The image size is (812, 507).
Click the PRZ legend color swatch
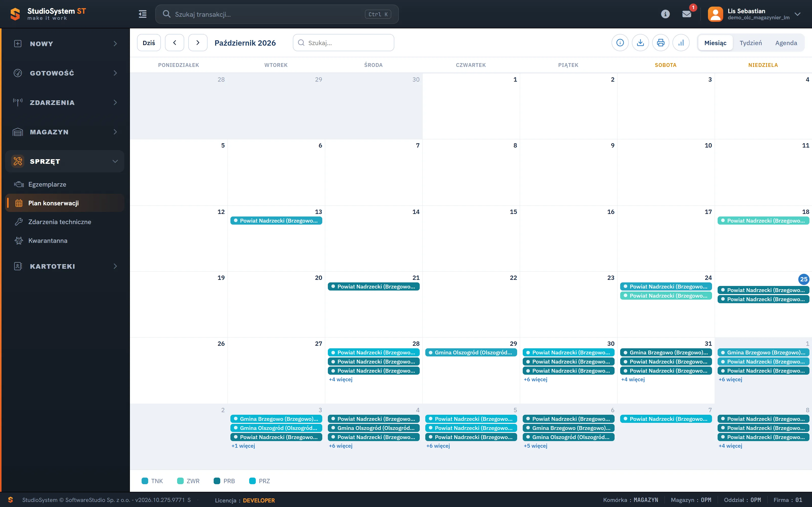pyautogui.click(x=253, y=481)
